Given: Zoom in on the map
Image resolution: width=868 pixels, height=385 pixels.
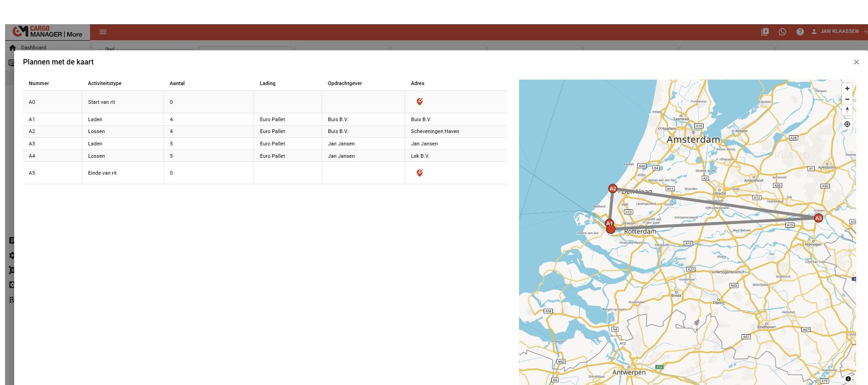Looking at the screenshot, I should [x=847, y=89].
